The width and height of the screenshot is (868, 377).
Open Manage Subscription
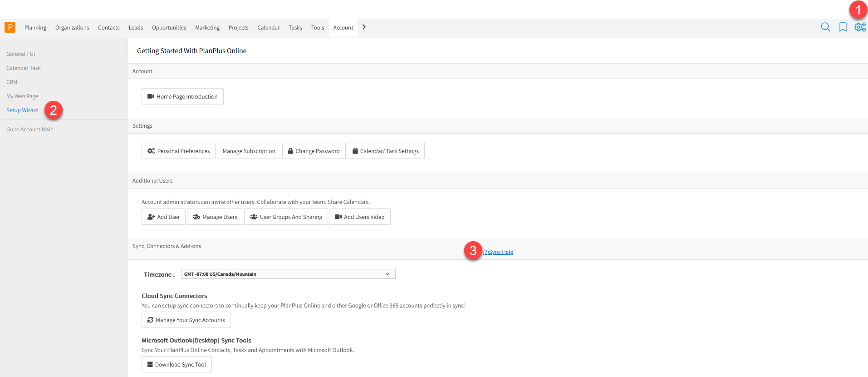pyautogui.click(x=249, y=151)
